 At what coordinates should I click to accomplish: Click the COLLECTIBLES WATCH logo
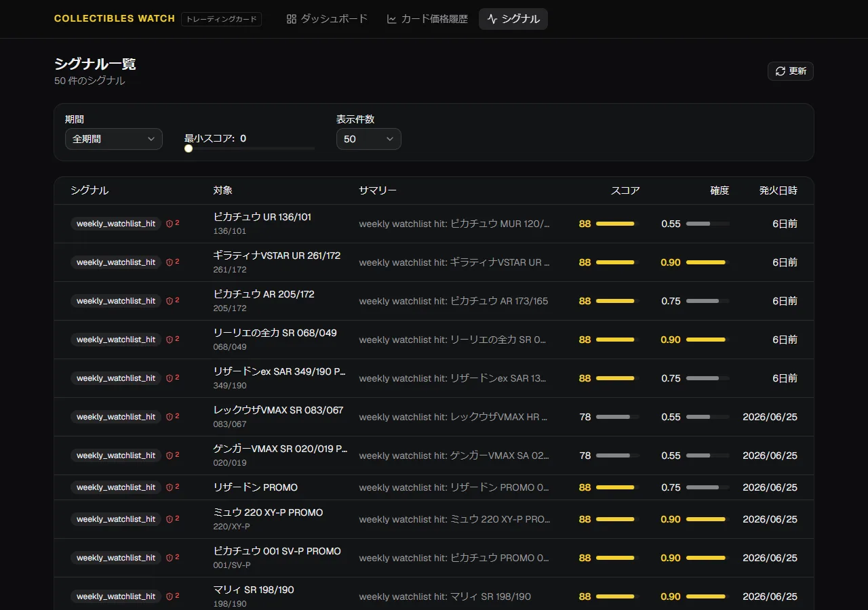pyautogui.click(x=115, y=19)
